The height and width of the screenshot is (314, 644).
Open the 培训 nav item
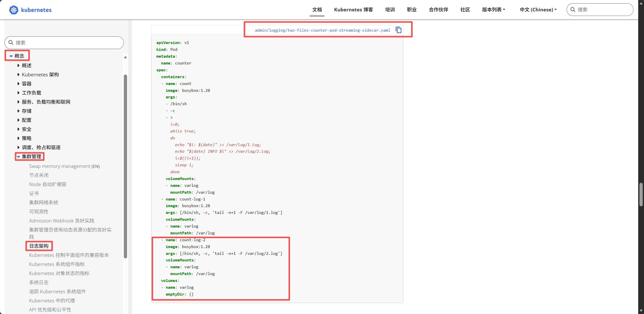[390, 10]
